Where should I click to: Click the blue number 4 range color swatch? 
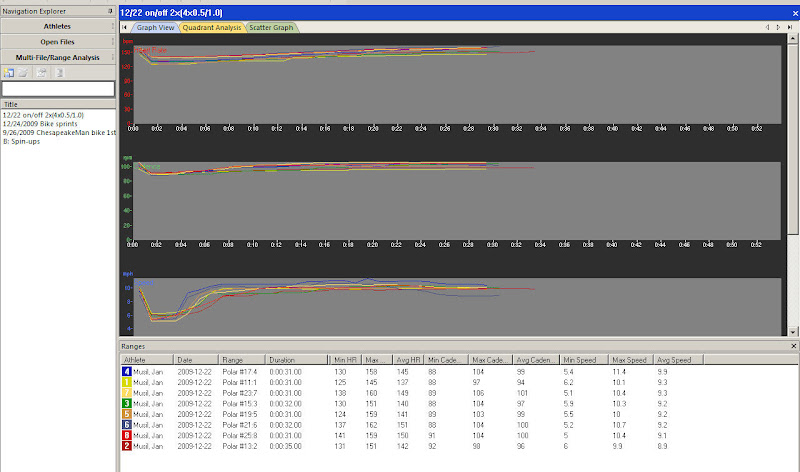pyautogui.click(x=125, y=371)
